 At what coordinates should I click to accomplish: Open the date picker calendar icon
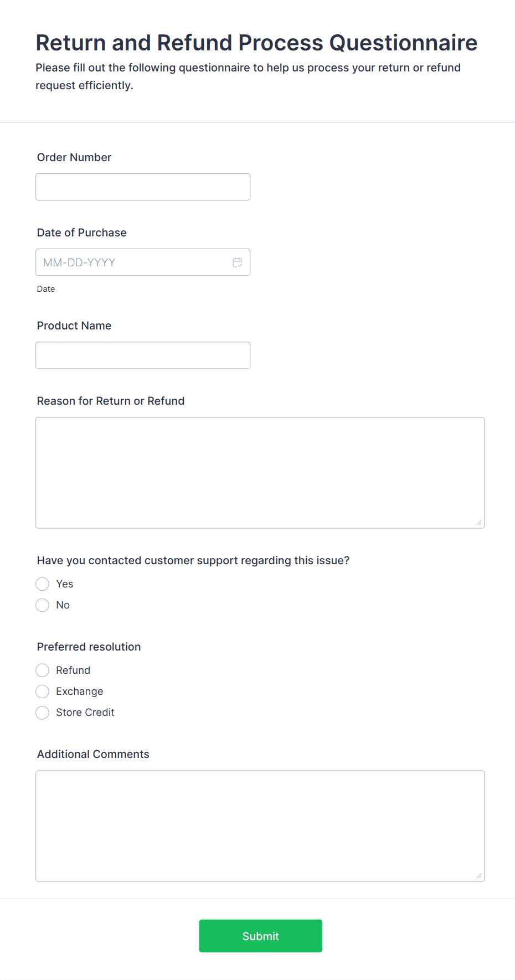point(238,262)
